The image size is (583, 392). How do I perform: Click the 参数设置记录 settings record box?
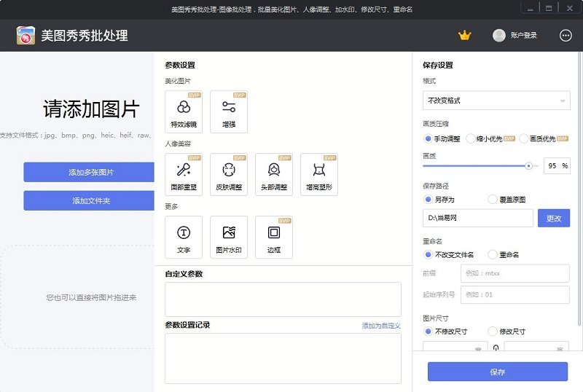point(283,358)
